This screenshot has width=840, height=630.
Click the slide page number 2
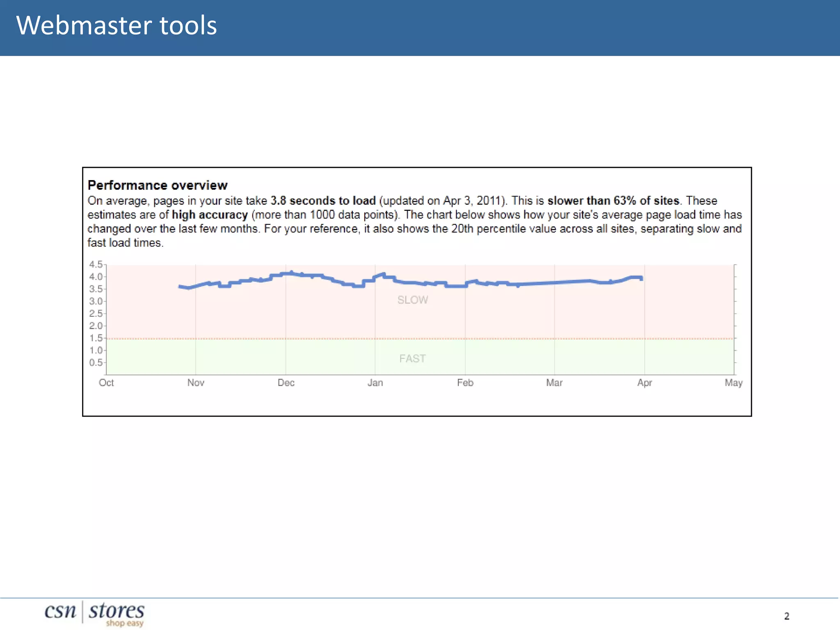click(x=787, y=616)
